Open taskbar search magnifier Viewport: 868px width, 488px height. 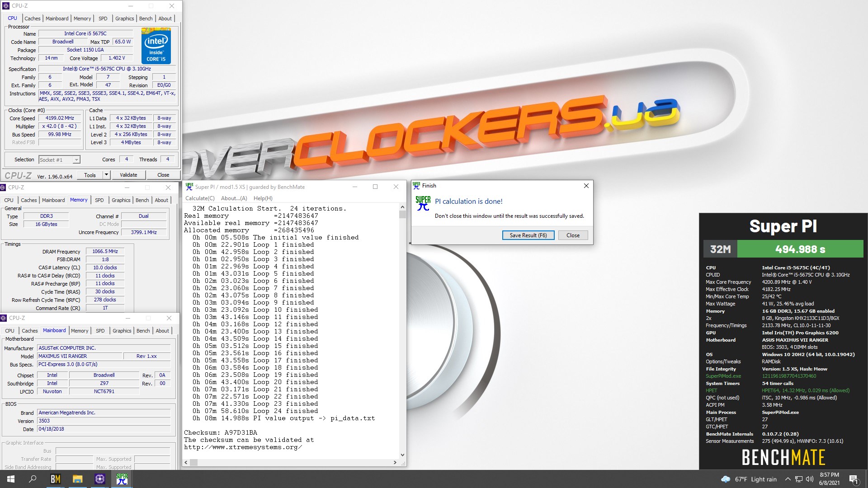(33, 479)
